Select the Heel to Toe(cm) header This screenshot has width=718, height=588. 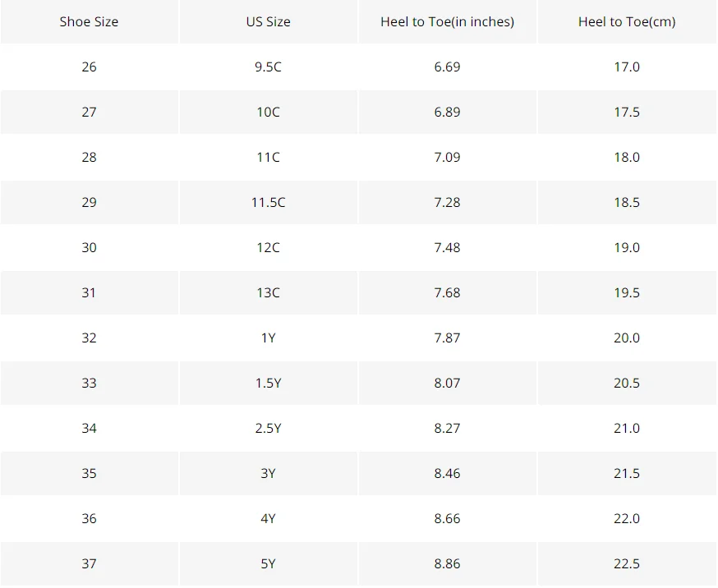627,21
